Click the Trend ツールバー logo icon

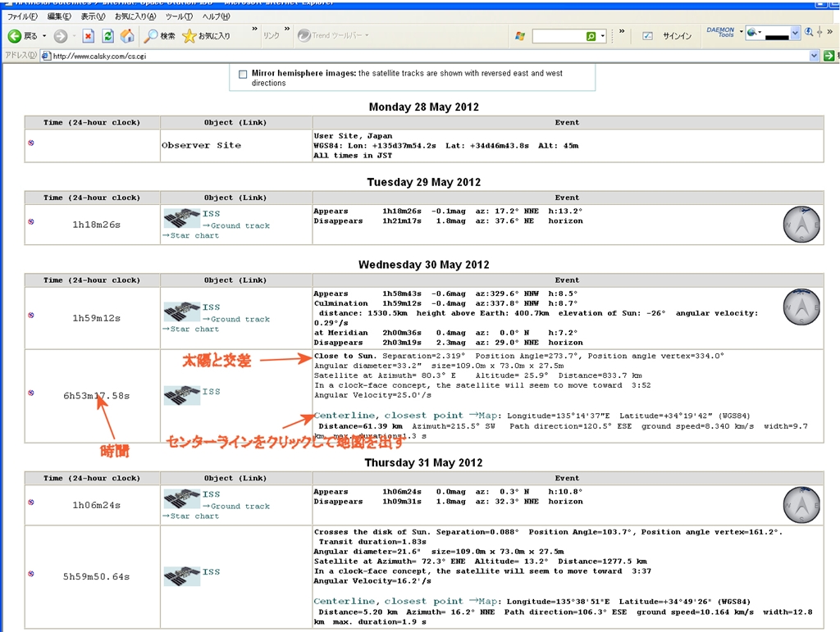[304, 35]
